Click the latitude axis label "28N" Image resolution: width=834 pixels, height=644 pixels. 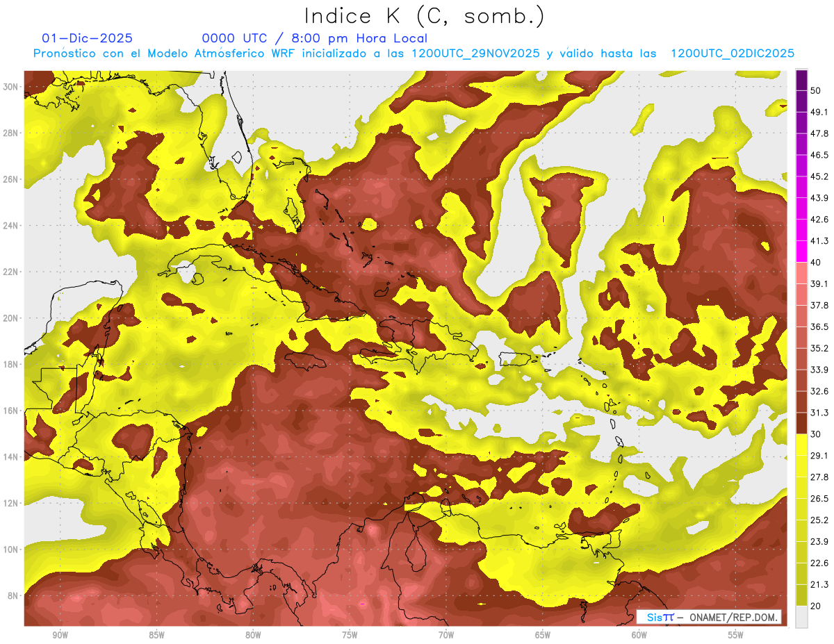(11, 133)
